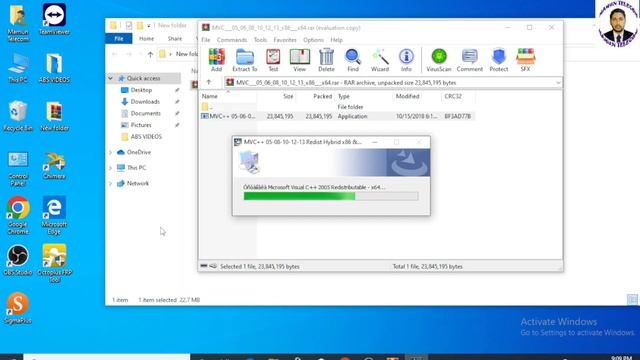Viewport: 640px width, 360px height.
Task: Click the Extract To toolbar icon
Action: coord(244,60)
